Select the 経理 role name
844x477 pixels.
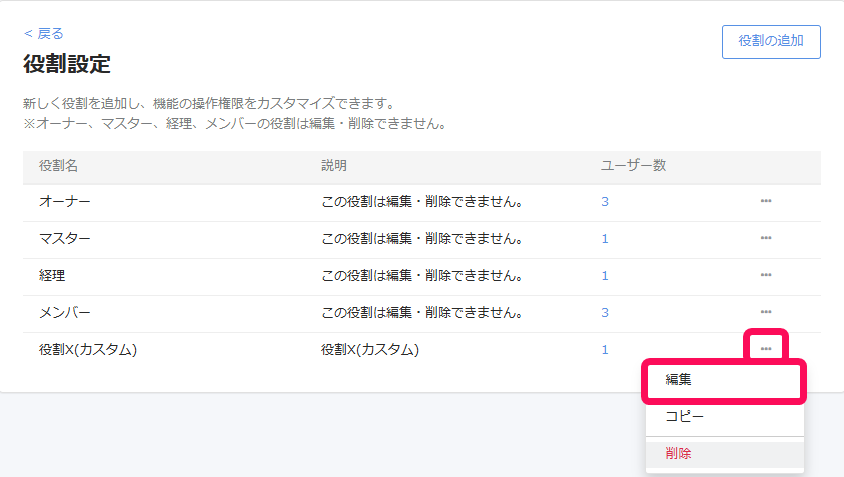(52, 276)
